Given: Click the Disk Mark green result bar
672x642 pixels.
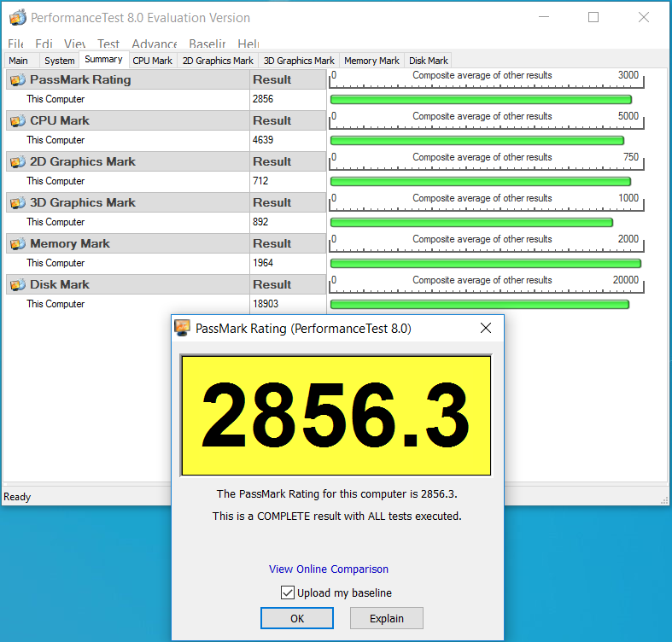Looking at the screenshot, I should coord(480,304).
